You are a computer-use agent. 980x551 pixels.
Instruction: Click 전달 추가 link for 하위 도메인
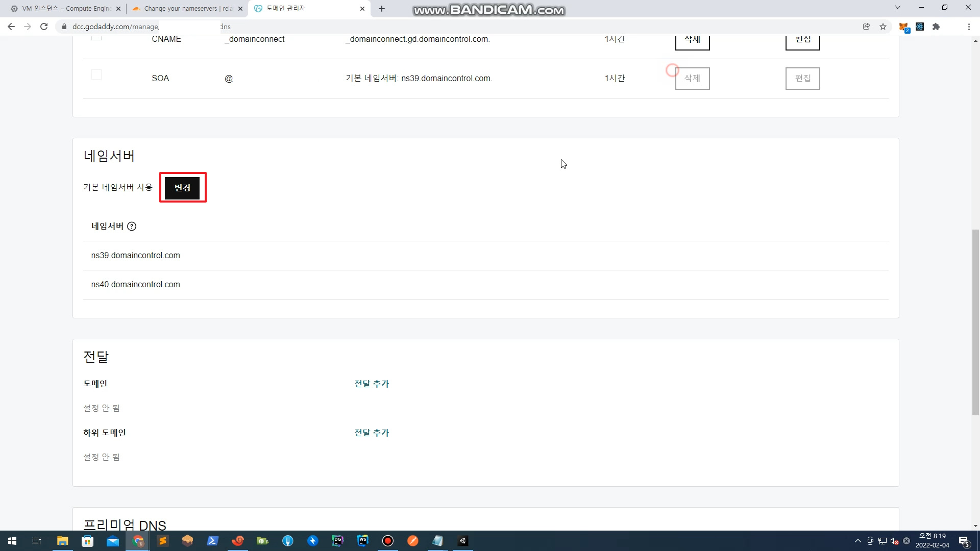pyautogui.click(x=372, y=433)
